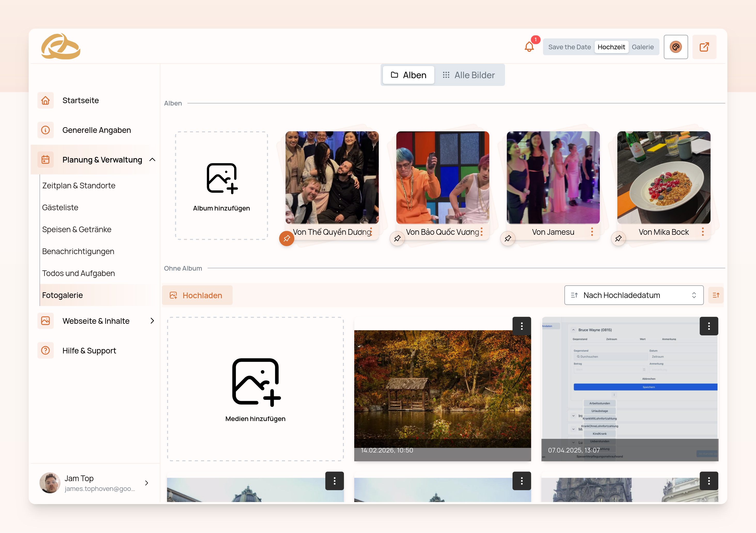
Task: Click the Hochladen upload button
Action: click(x=197, y=295)
